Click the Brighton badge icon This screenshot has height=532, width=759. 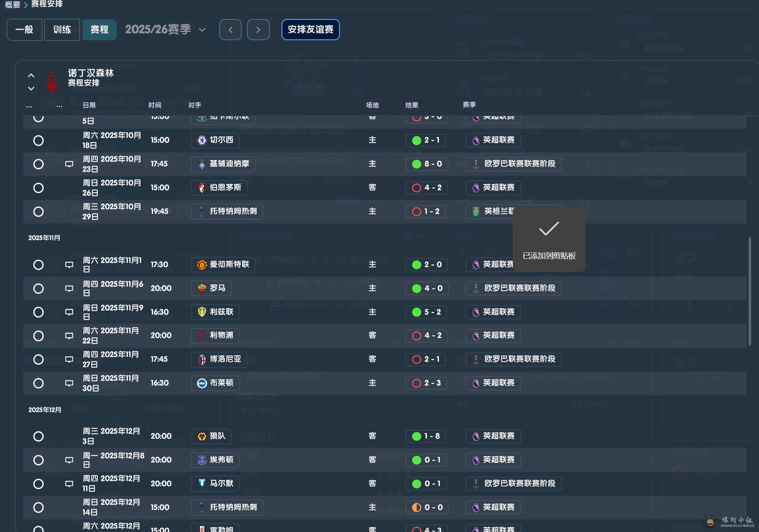tap(202, 383)
